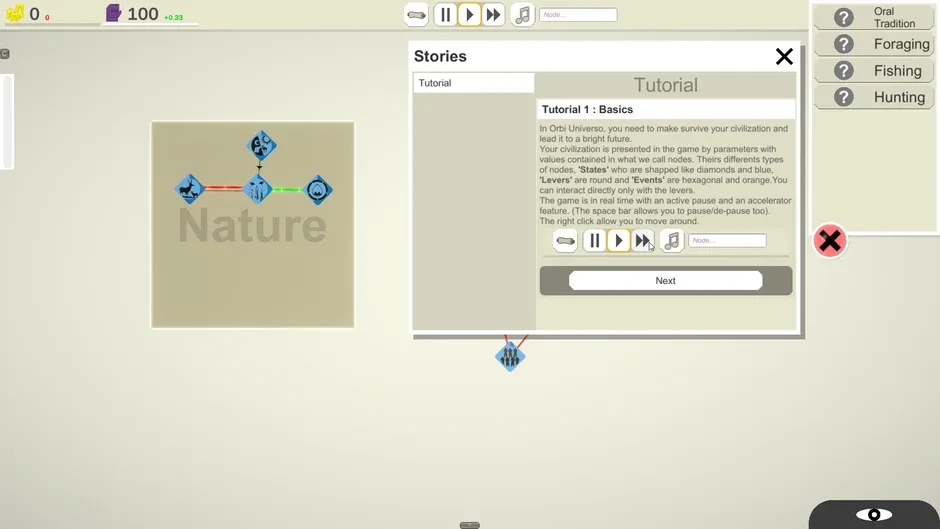Select the population people state node
Screen dimensions: 940x529
pos(510,357)
